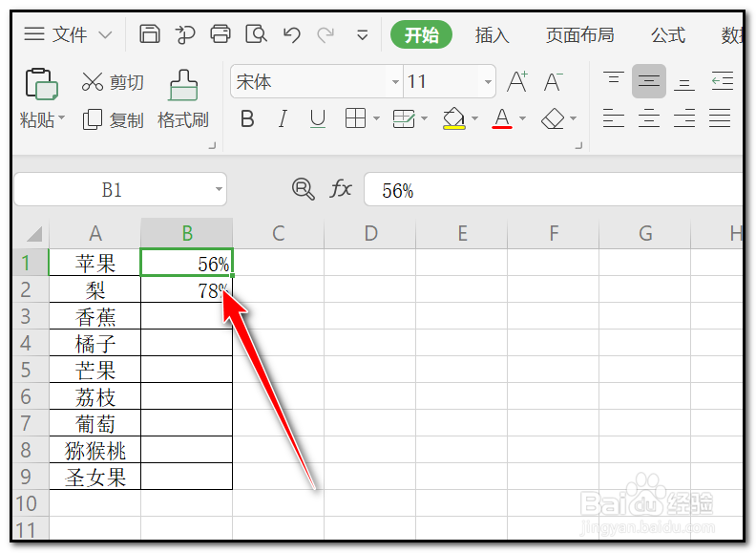Click the decrease indent icon

tap(723, 80)
